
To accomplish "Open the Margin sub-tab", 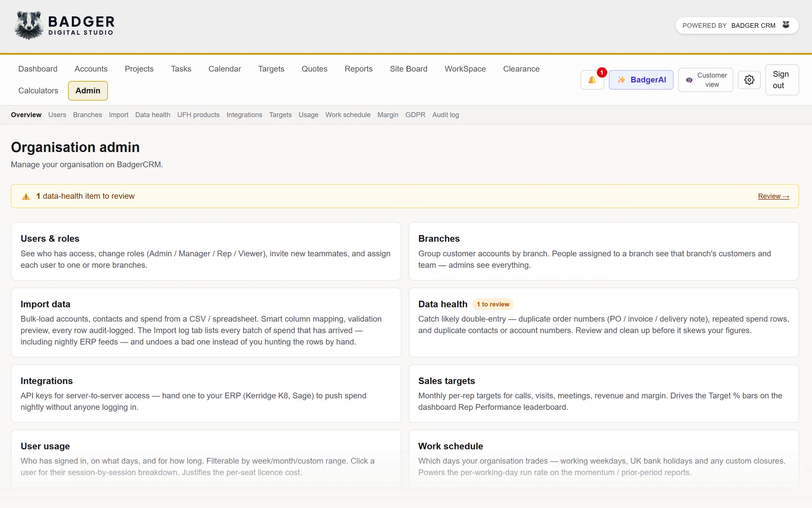I will point(388,115).
